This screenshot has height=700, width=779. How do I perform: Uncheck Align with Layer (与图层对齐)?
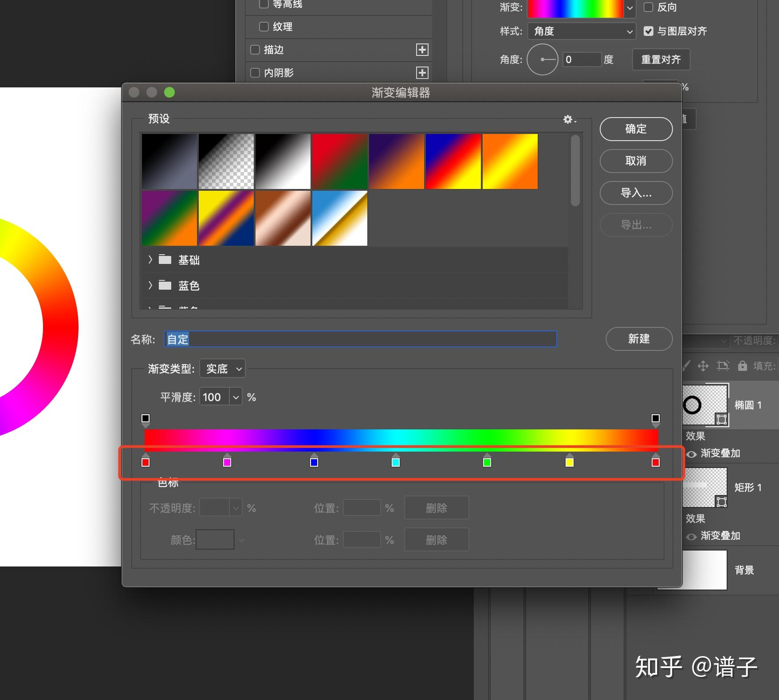649,31
